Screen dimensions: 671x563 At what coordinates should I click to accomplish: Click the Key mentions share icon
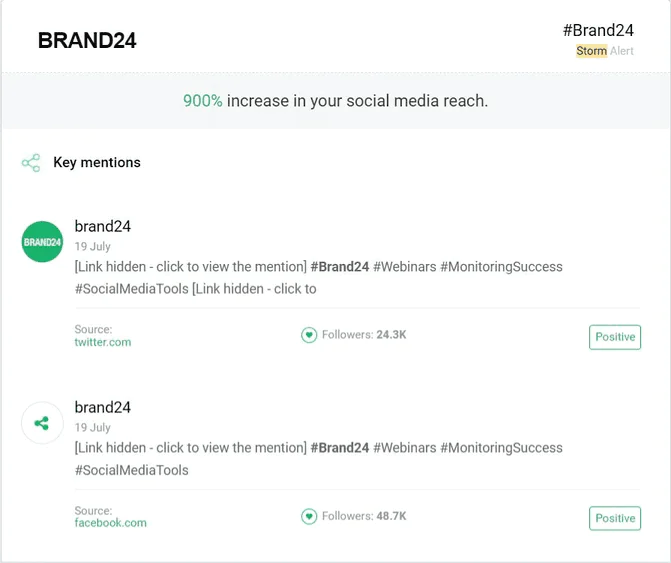[31, 163]
